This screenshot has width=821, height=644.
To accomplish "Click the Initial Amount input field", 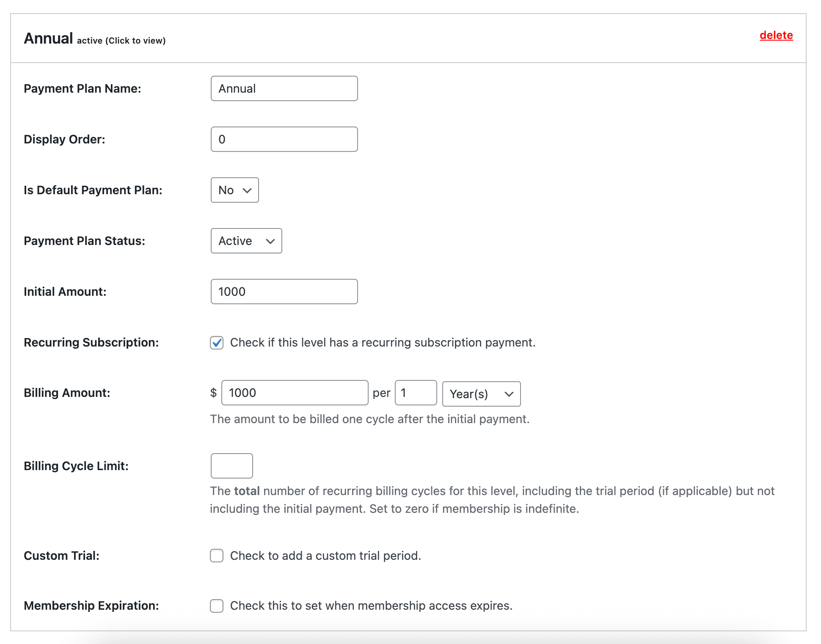I will click(283, 291).
